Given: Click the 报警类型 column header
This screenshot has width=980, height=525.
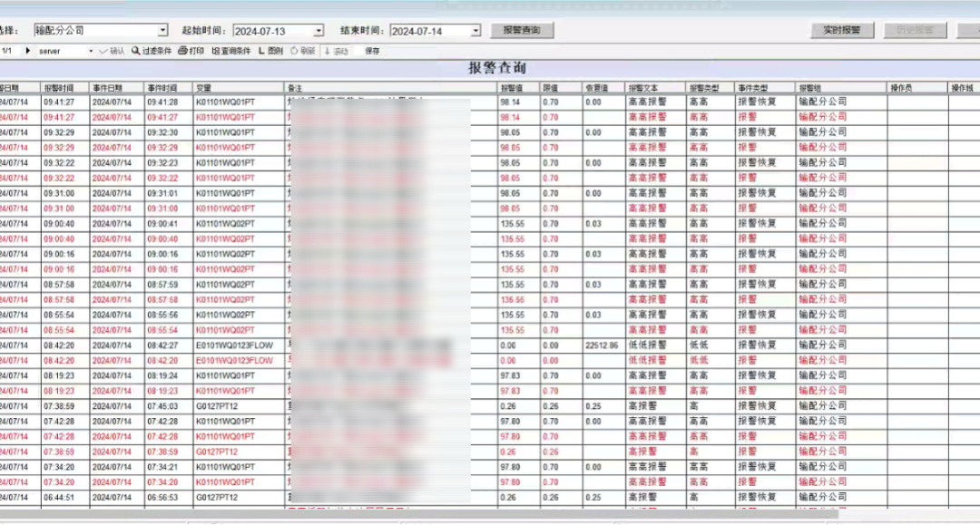Looking at the screenshot, I should click(710, 88).
